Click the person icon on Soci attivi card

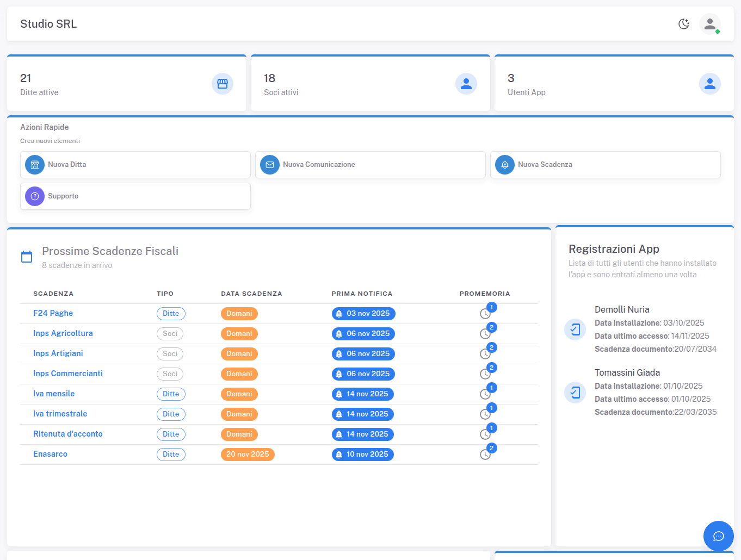click(466, 83)
